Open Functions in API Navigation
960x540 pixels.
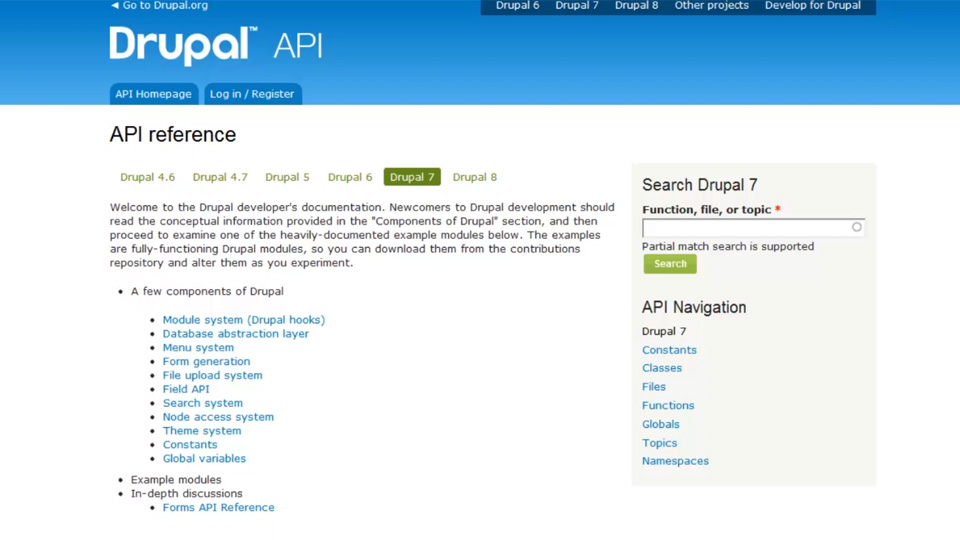click(x=668, y=405)
